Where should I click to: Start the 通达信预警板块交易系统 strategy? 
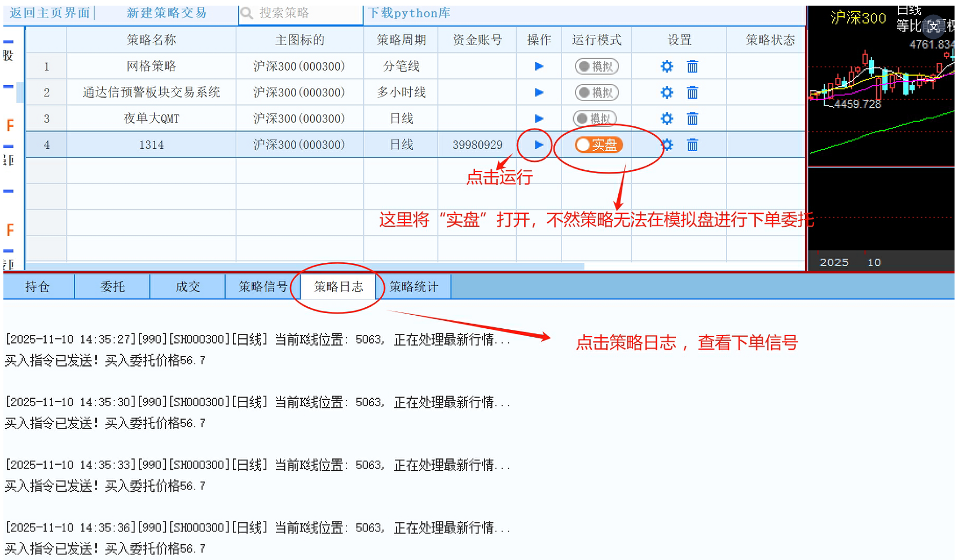[539, 92]
